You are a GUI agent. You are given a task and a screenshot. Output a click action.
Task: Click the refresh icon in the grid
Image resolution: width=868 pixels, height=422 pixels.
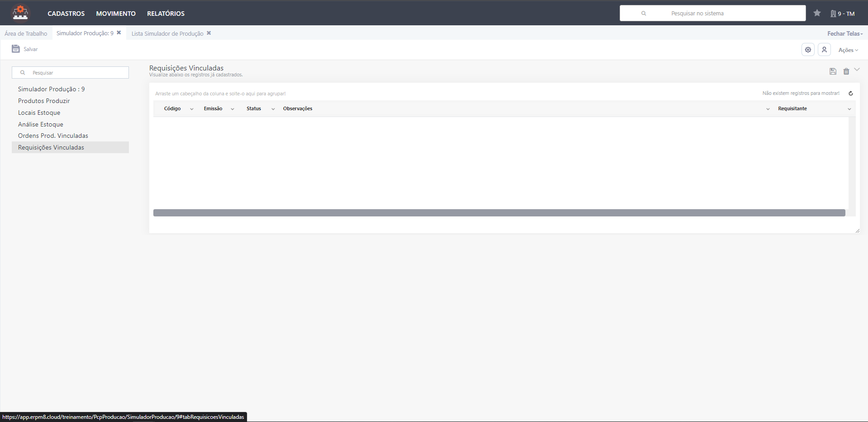coord(851,94)
